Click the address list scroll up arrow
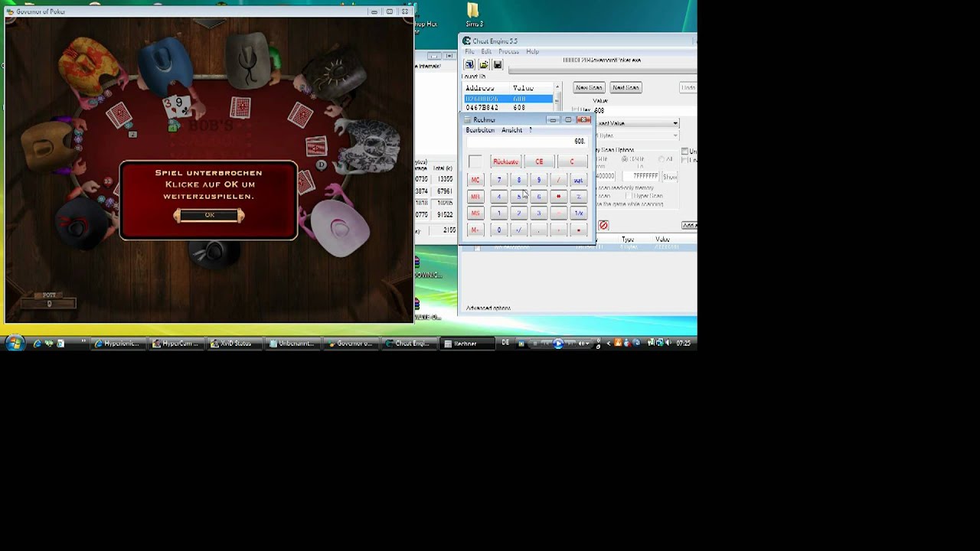980x551 pixels. pos(557,87)
